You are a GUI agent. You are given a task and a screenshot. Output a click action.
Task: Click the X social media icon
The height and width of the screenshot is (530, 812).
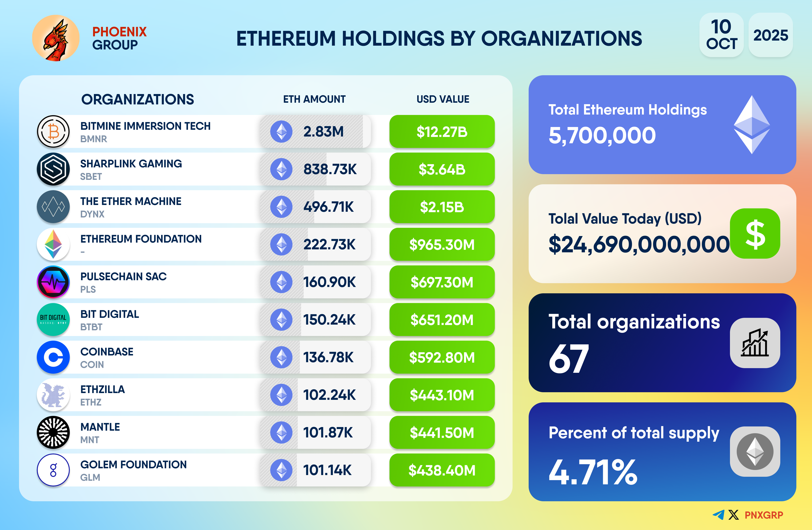click(734, 515)
